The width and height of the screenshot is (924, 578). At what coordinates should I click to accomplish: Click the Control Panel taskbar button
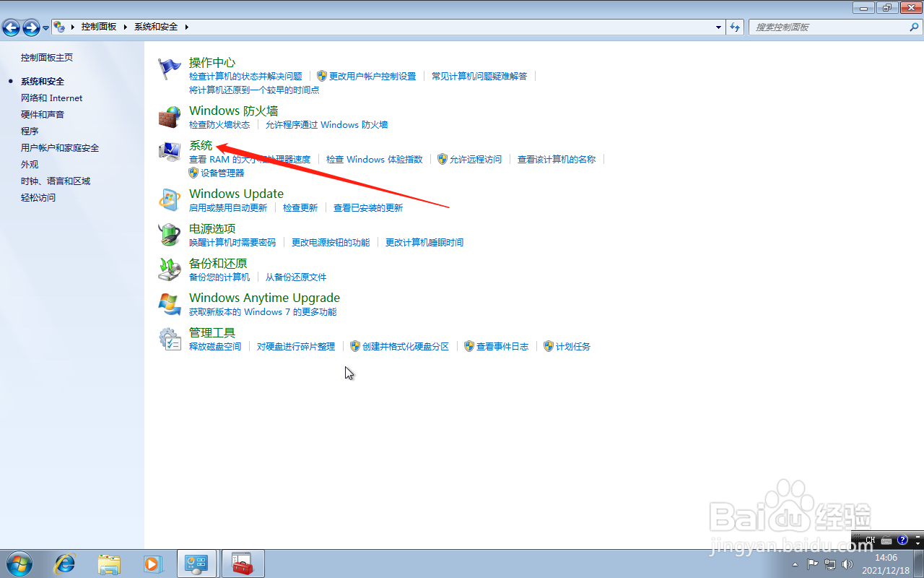point(196,564)
